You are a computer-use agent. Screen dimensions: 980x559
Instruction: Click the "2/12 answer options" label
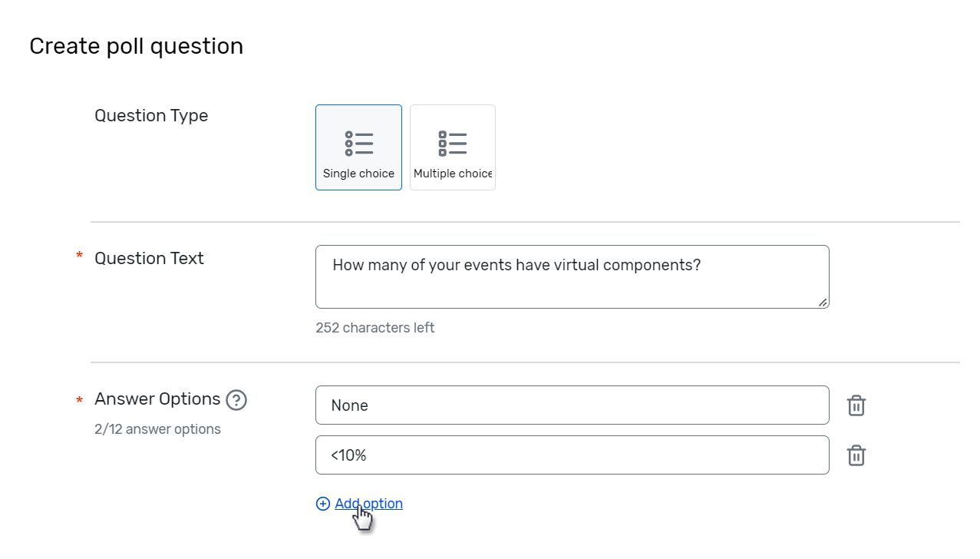point(157,428)
